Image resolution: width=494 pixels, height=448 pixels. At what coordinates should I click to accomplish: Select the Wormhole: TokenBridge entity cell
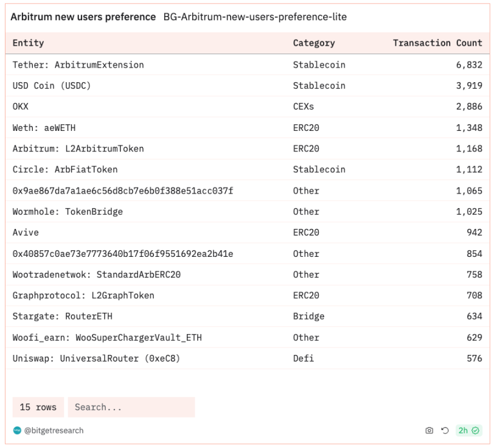68,212
